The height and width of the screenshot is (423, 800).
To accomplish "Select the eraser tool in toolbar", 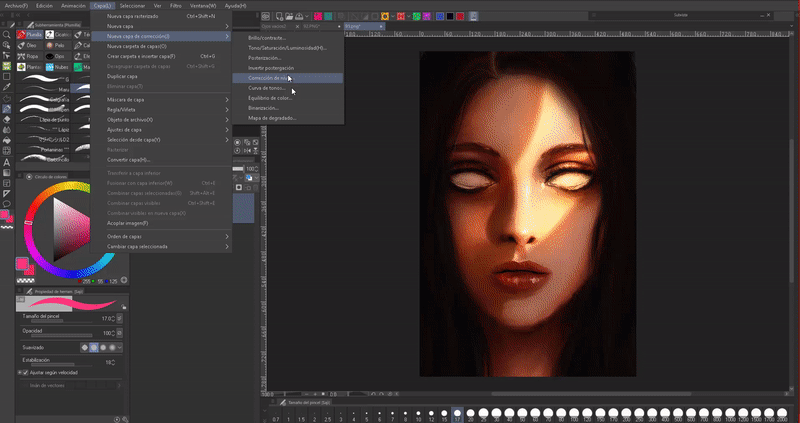I will point(6,118).
